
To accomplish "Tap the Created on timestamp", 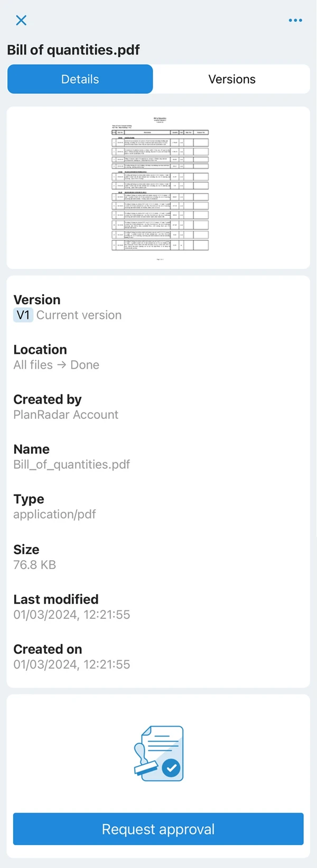I will 72,664.
